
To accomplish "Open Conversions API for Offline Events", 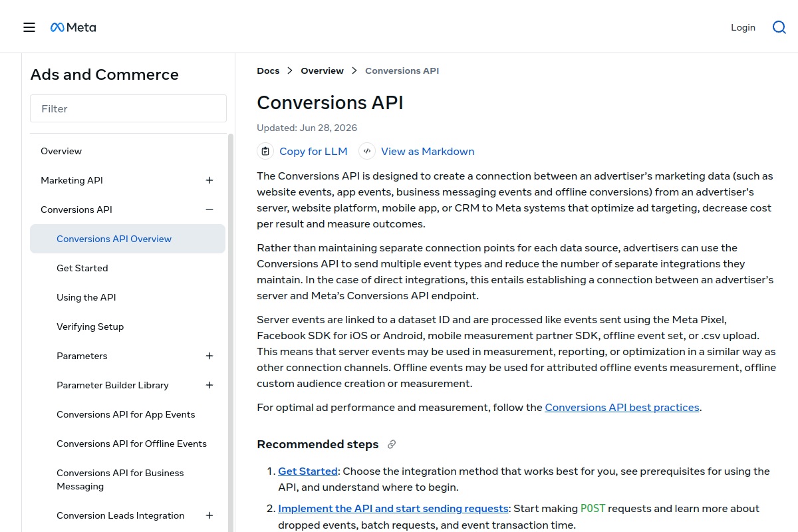I will click(132, 444).
